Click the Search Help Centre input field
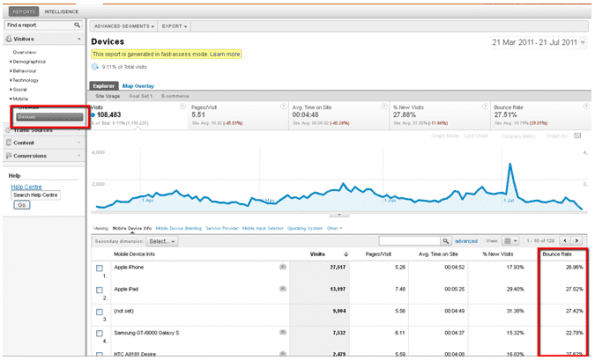Screen dimensions: 595x360 pos(36,195)
